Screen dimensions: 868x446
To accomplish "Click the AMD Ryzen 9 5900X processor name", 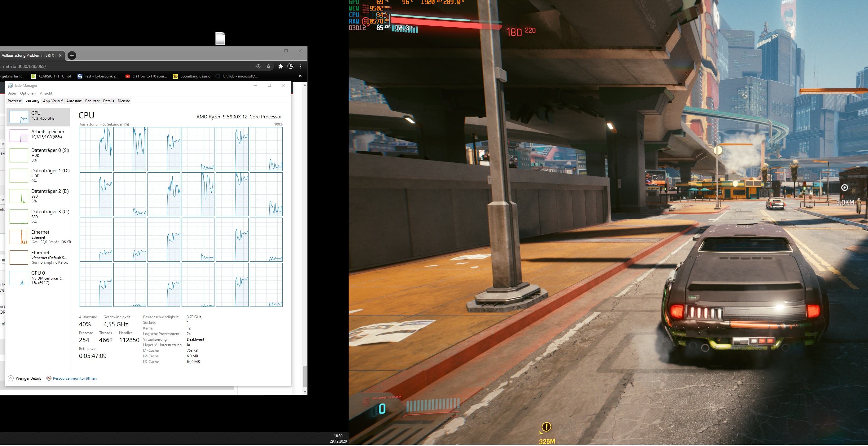I will click(239, 117).
